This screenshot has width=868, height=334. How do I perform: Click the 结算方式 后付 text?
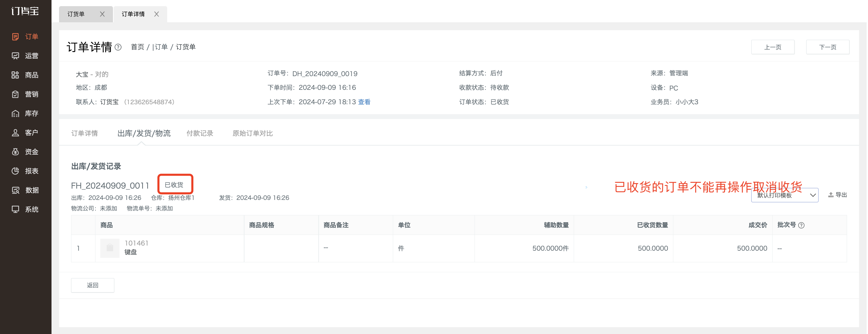point(481,73)
